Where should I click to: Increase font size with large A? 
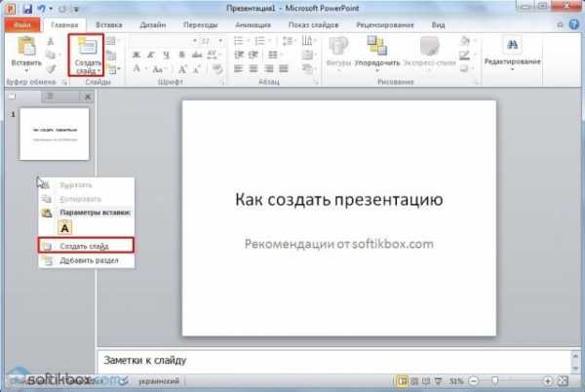[x=182, y=69]
